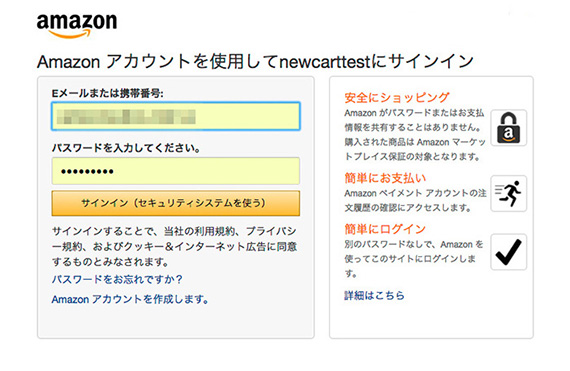Click the Eメールまたは携帯番号 label

point(108,93)
